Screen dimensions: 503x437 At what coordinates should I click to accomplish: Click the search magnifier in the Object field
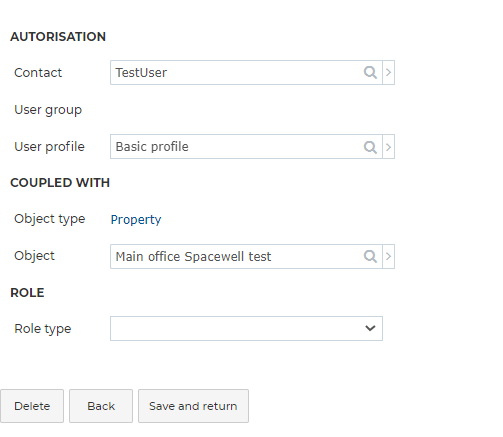(370, 256)
